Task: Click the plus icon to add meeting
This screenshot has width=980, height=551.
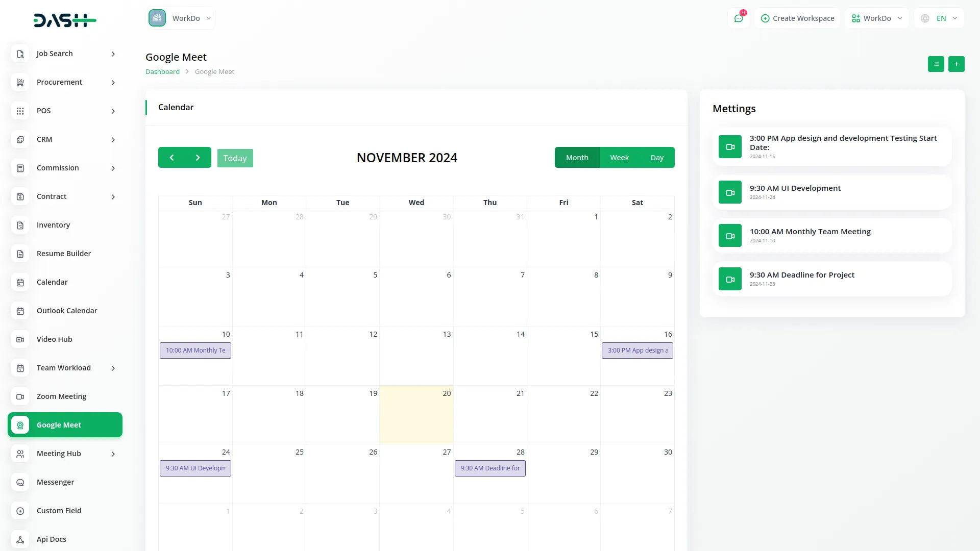Action: tap(956, 64)
